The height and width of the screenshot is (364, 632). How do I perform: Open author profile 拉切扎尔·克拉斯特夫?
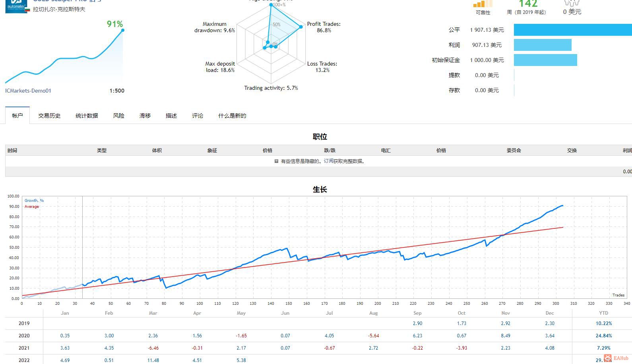click(x=59, y=9)
